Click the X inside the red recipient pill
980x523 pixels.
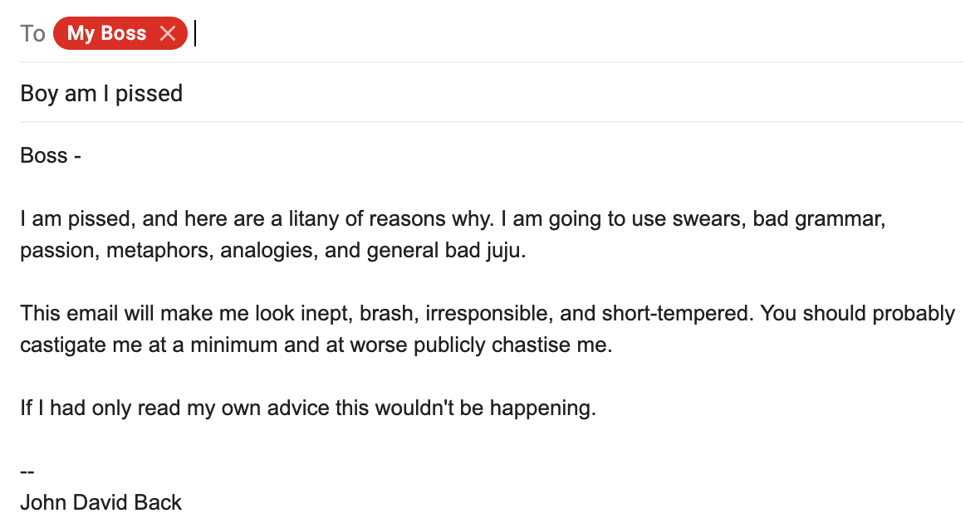pyautogui.click(x=169, y=33)
